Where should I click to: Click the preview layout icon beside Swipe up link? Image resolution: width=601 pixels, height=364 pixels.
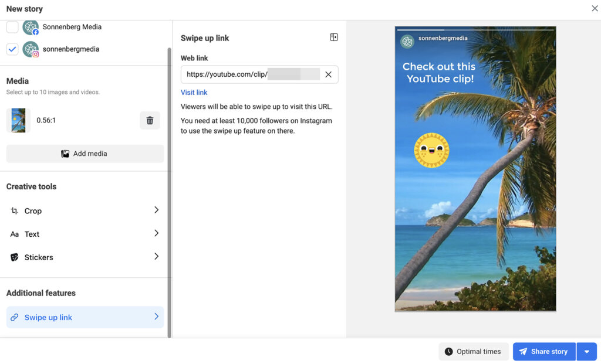tap(333, 36)
